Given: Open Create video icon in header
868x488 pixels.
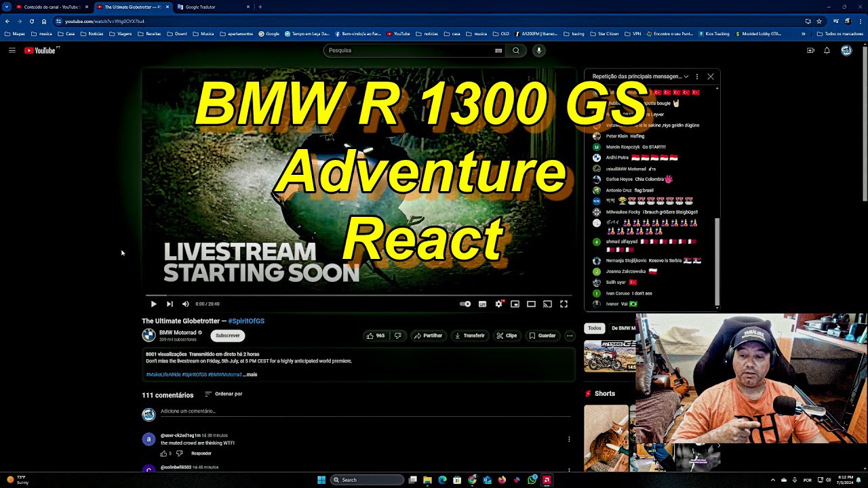Looking at the screenshot, I should [x=810, y=50].
